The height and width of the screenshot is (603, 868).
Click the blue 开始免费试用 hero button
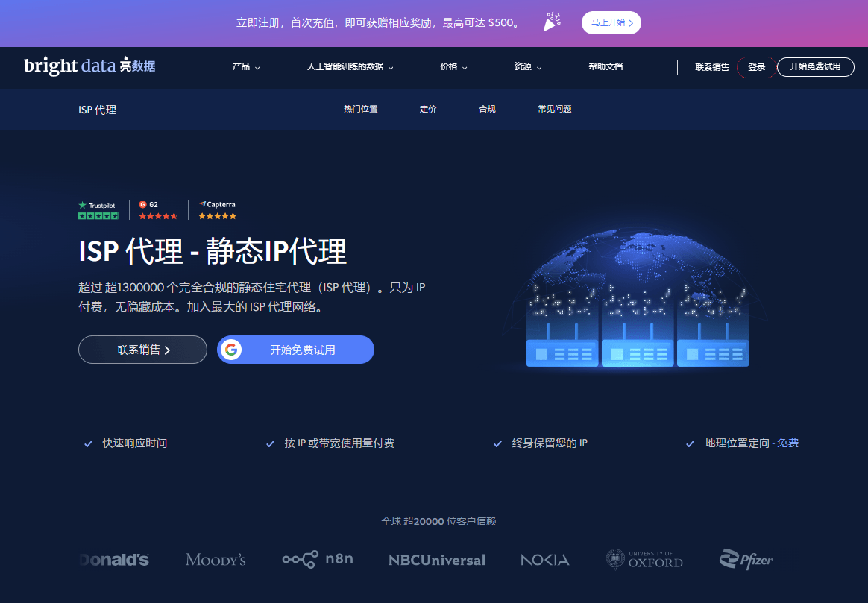pyautogui.click(x=295, y=350)
